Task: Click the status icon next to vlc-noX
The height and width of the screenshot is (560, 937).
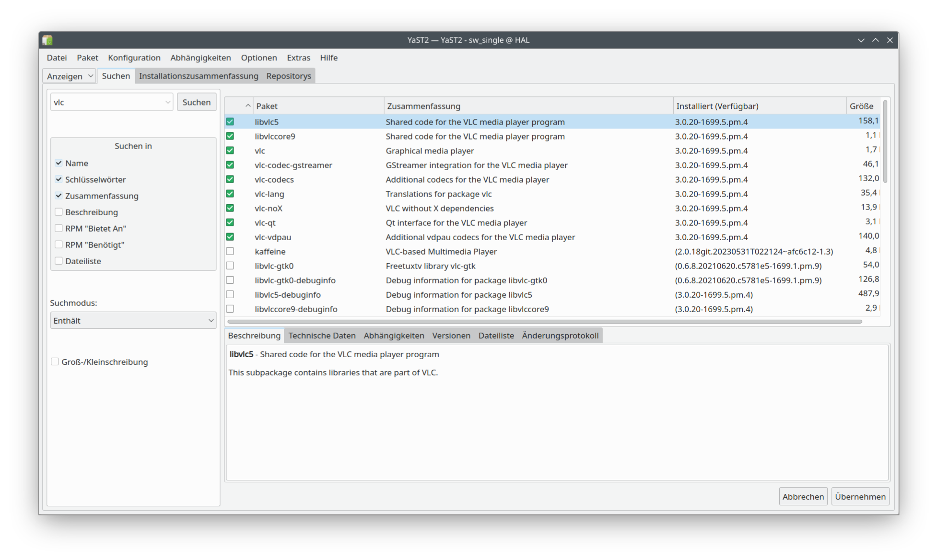Action: tap(230, 208)
